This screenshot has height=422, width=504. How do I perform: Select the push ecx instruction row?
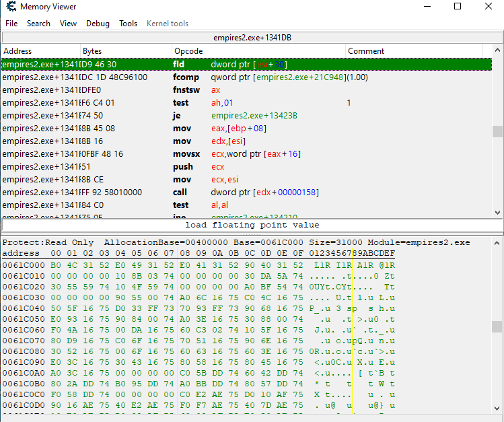click(x=246, y=167)
